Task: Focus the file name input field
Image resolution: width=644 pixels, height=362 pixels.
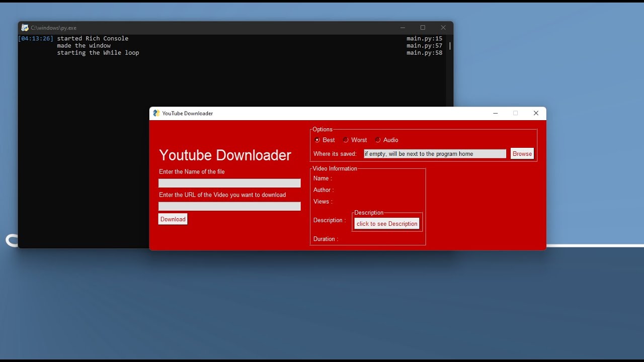Action: pyautogui.click(x=229, y=183)
